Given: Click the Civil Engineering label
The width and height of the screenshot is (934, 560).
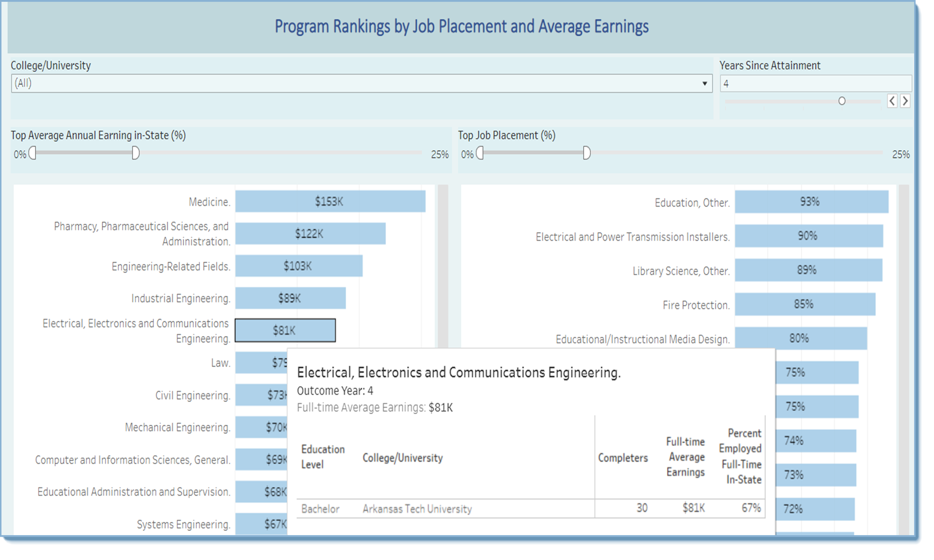Looking at the screenshot, I should (193, 395).
